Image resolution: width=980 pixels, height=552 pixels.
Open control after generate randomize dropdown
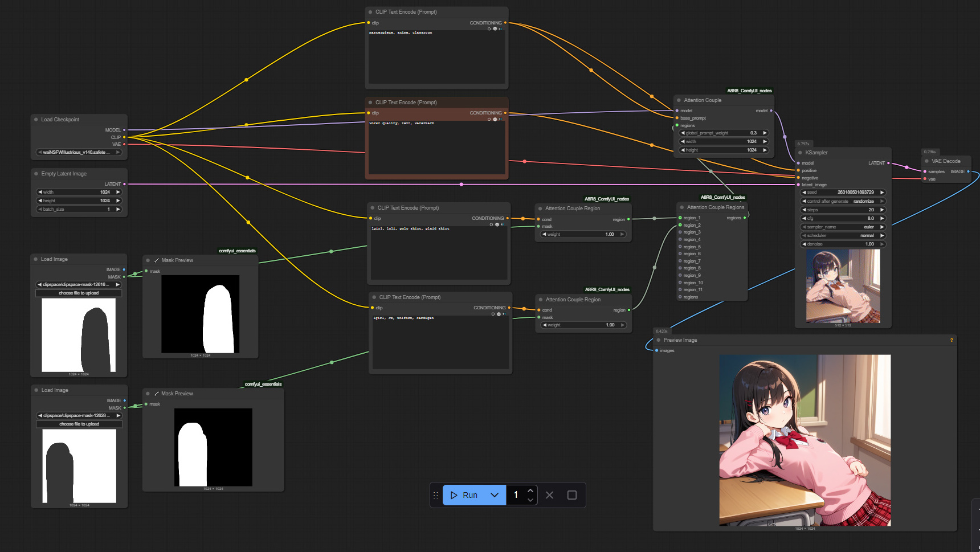coord(843,201)
